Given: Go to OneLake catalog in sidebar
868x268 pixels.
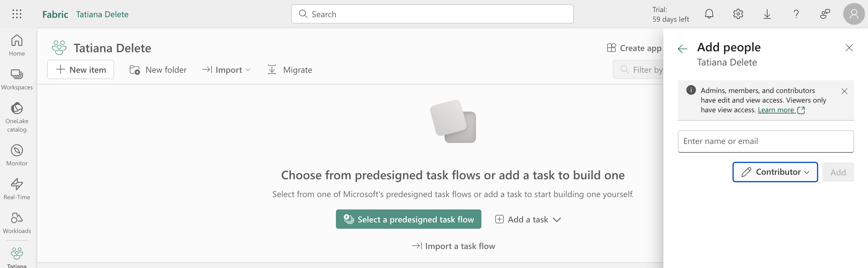Looking at the screenshot, I should pos(17,116).
